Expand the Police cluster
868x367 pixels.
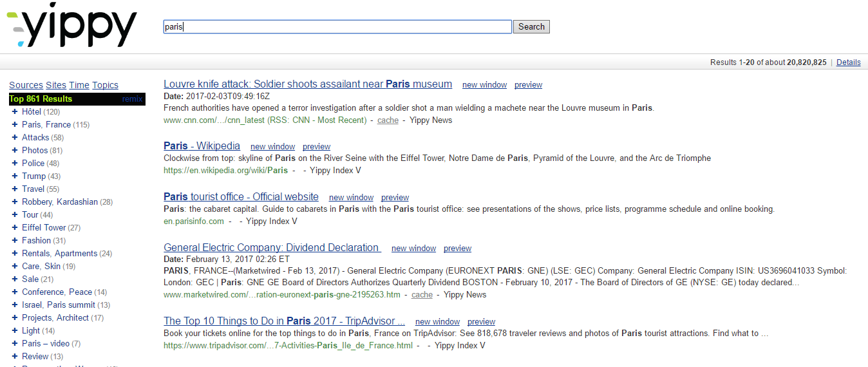[x=15, y=164]
